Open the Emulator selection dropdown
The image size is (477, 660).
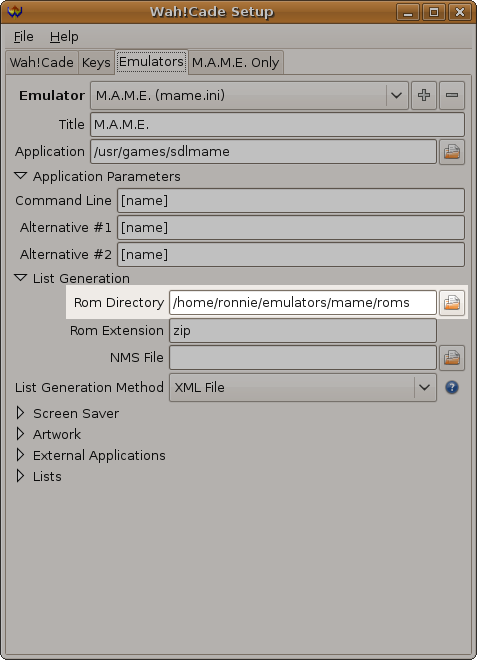249,96
